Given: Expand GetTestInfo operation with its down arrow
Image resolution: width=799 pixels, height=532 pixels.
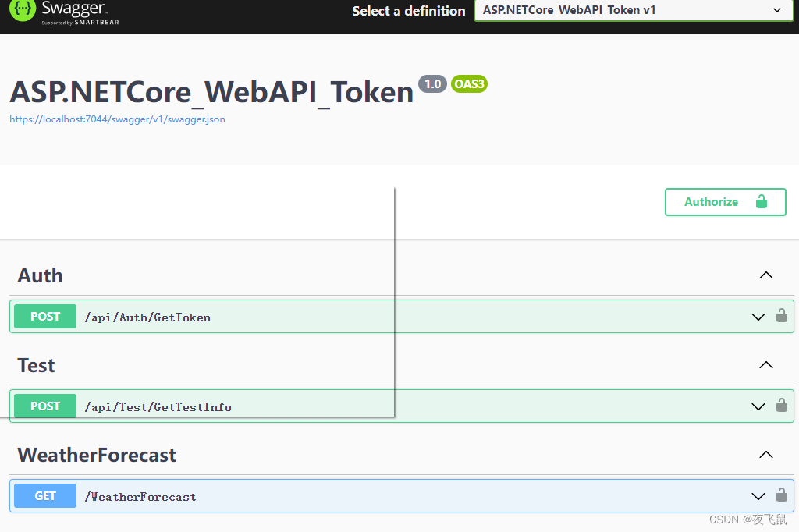Looking at the screenshot, I should pyautogui.click(x=758, y=406).
